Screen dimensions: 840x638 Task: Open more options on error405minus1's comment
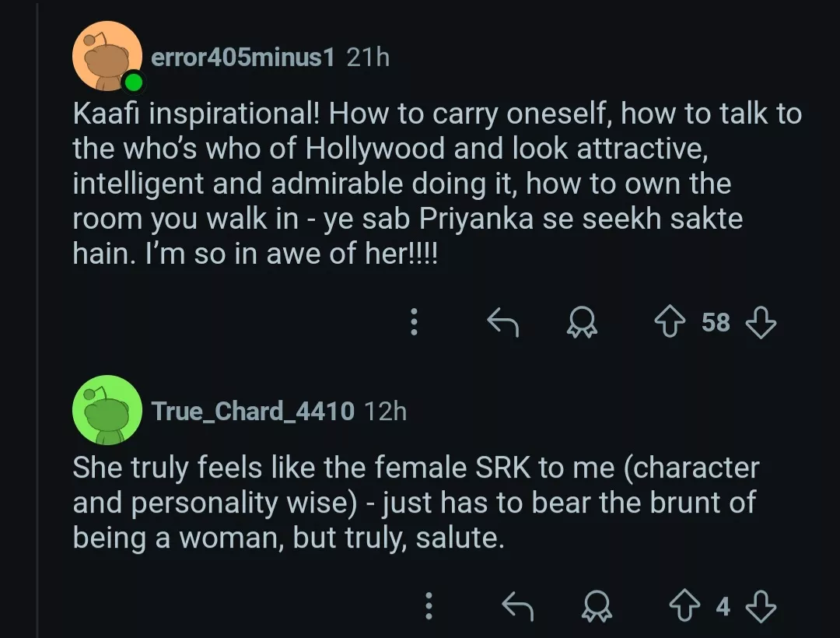coord(415,322)
